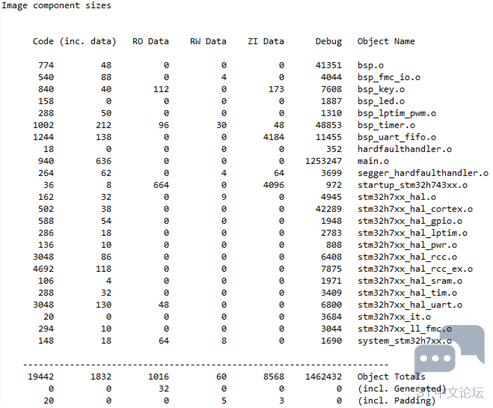Click the object name stm32h7xx_hal_uart.o
Image resolution: width=493 pixels, height=408 pixels.
coord(410,305)
